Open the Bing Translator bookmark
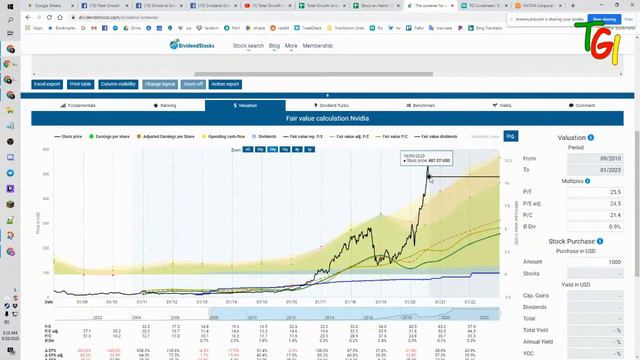Screen dimensions: 640x360 click(485, 28)
